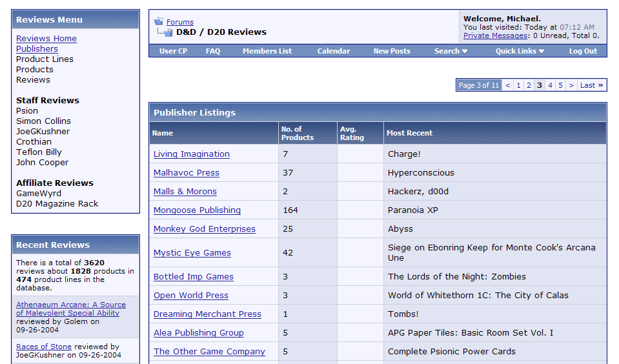Click Product Lines in Reviews Menu

click(x=45, y=59)
